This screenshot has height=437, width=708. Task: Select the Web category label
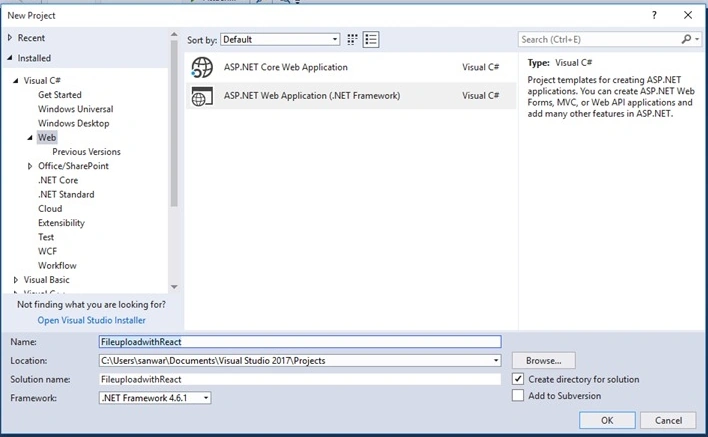pyautogui.click(x=47, y=138)
